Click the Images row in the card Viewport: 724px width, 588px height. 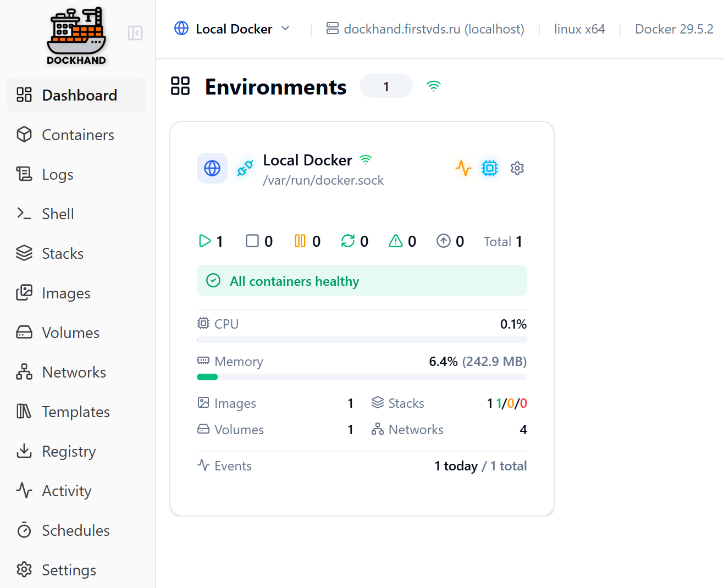(275, 403)
